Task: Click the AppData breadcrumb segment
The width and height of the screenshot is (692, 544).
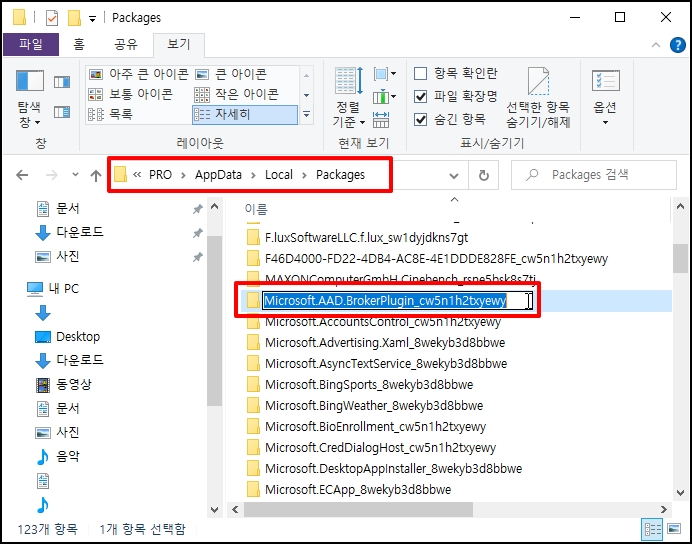Action: coord(218,175)
